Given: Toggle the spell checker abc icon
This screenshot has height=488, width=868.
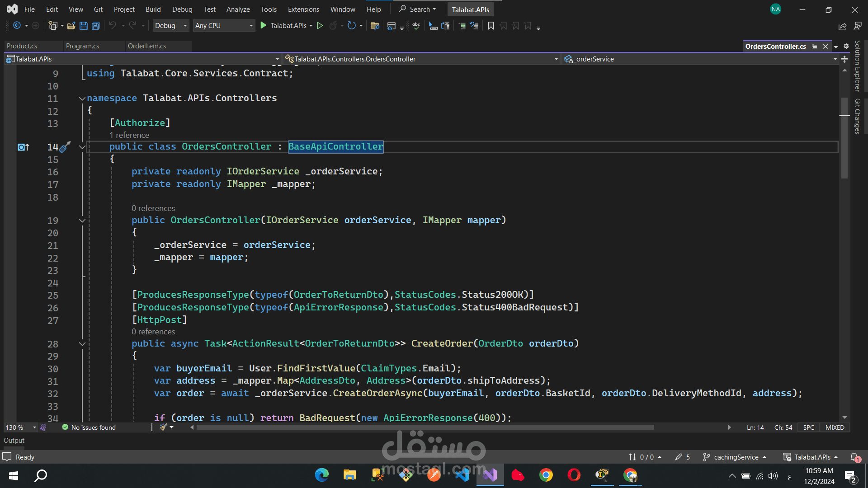Looking at the screenshot, I should pyautogui.click(x=416, y=26).
